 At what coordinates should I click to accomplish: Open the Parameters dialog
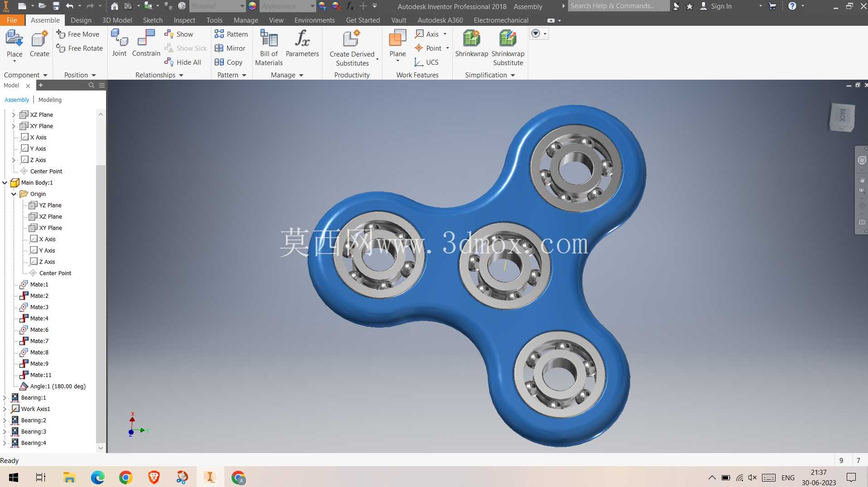302,43
